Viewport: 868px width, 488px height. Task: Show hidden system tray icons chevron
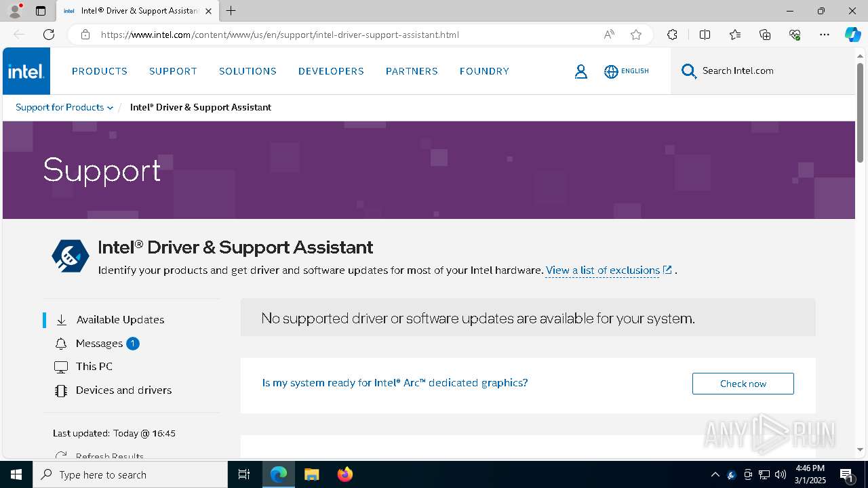coord(715,474)
